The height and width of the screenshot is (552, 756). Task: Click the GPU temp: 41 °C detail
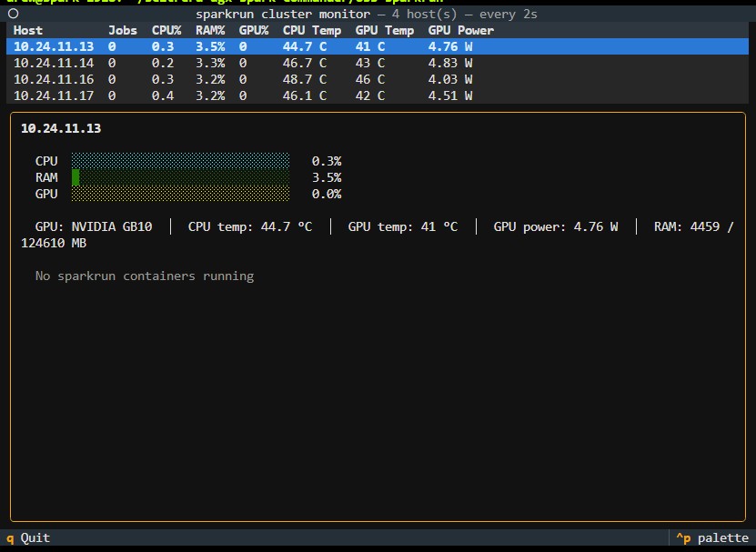pyautogui.click(x=403, y=226)
